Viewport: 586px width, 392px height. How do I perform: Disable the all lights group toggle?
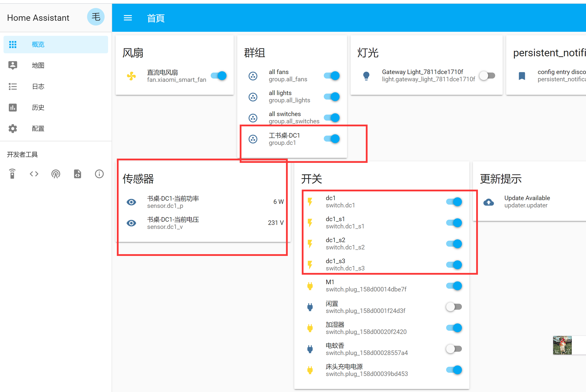(332, 97)
